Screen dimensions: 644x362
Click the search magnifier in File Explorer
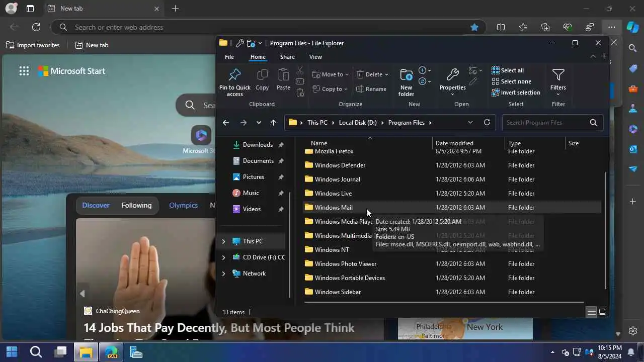pos(594,123)
